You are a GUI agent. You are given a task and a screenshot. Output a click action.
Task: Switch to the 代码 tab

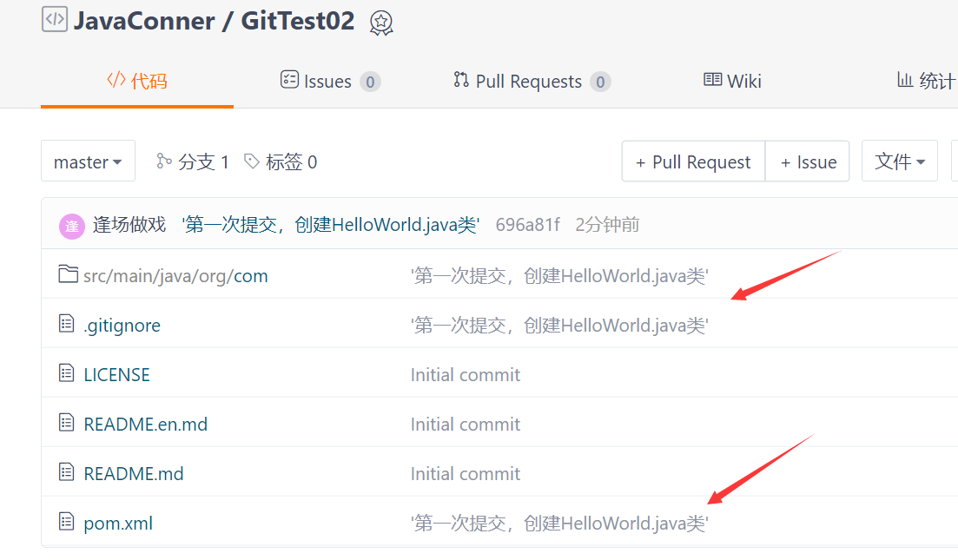137,81
